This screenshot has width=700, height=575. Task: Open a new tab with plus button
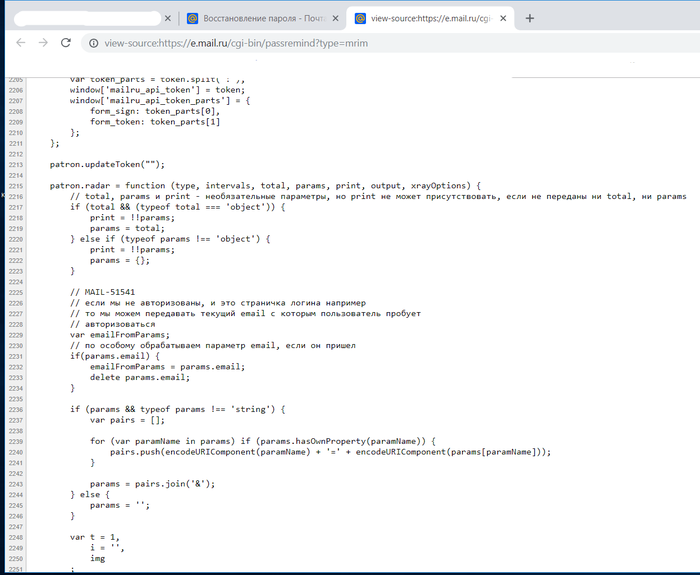coord(530,18)
